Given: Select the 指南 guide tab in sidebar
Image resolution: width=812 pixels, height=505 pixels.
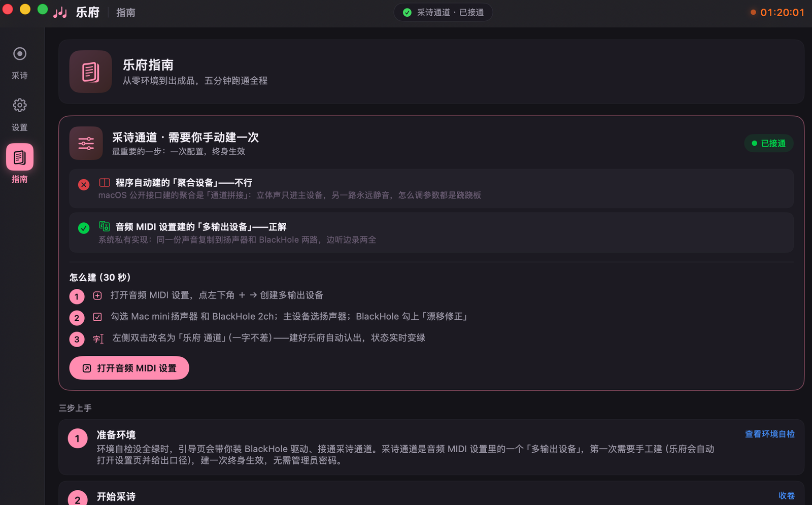Looking at the screenshot, I should click(20, 164).
